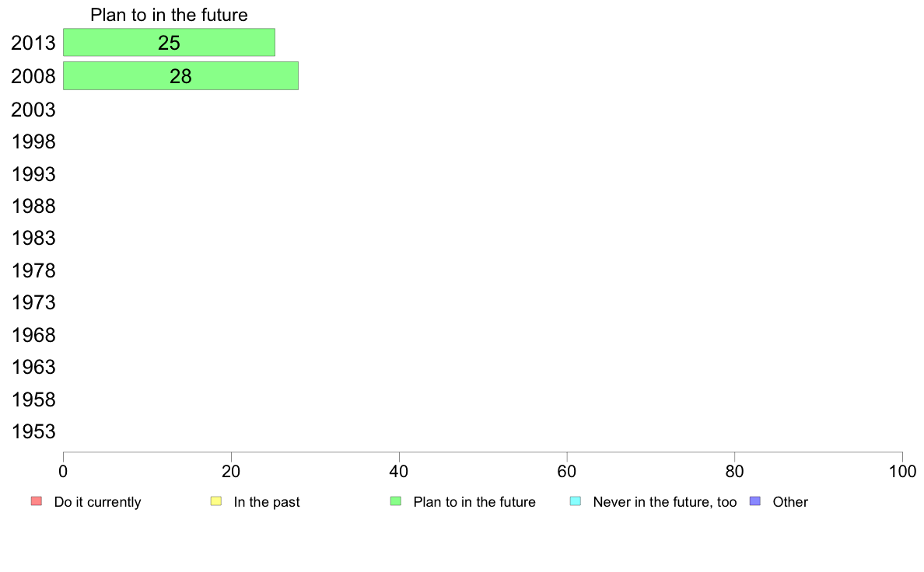Click the 60 tick on the x-axis
924x572 pixels.
(567, 471)
